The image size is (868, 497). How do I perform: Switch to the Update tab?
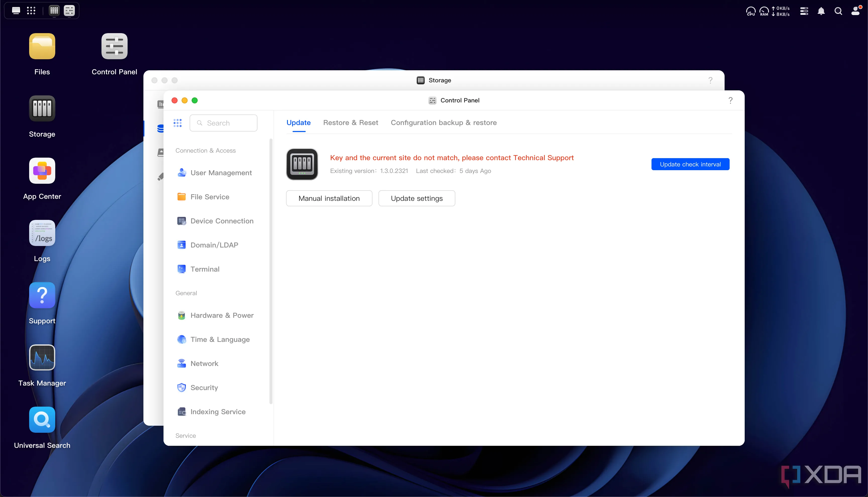coord(298,122)
